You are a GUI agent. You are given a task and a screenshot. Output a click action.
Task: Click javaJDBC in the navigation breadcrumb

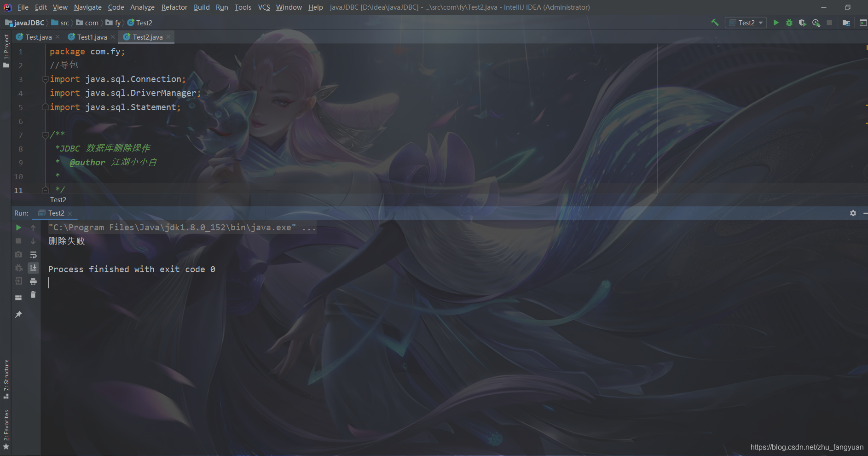(x=25, y=23)
